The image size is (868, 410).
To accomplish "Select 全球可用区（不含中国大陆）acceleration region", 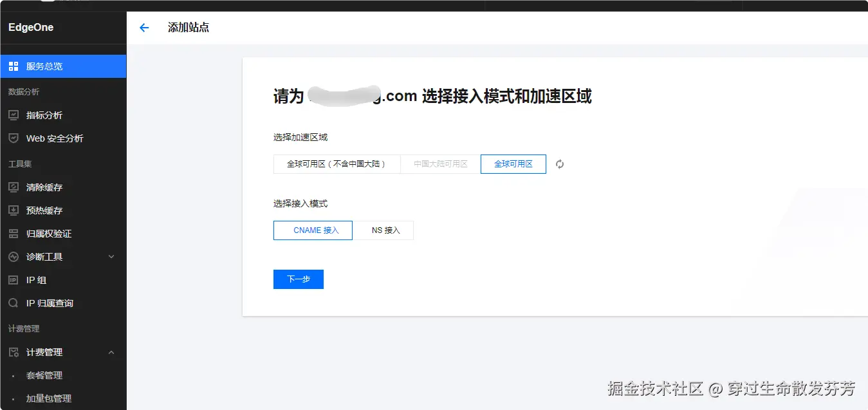I will click(337, 164).
